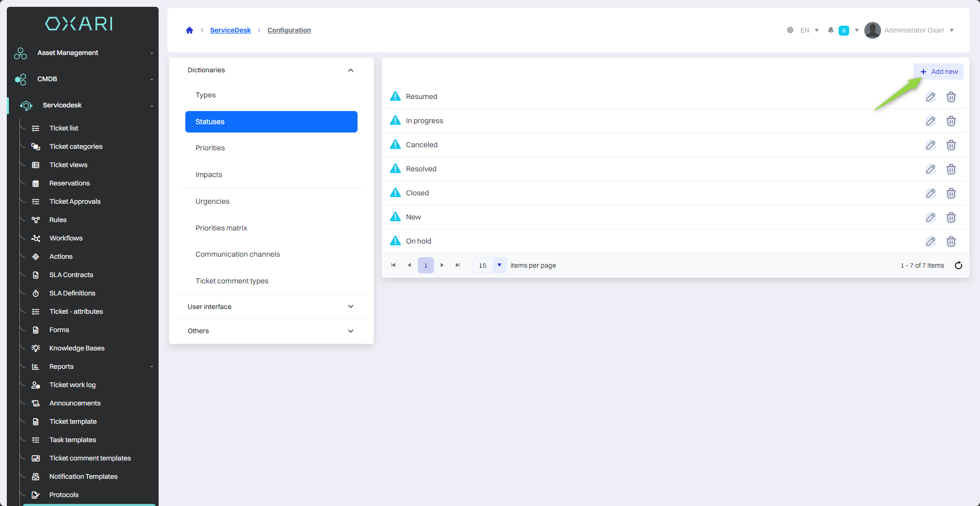This screenshot has width=980, height=506.
Task: Click the edit pencil for Resumed status
Action: pos(930,97)
